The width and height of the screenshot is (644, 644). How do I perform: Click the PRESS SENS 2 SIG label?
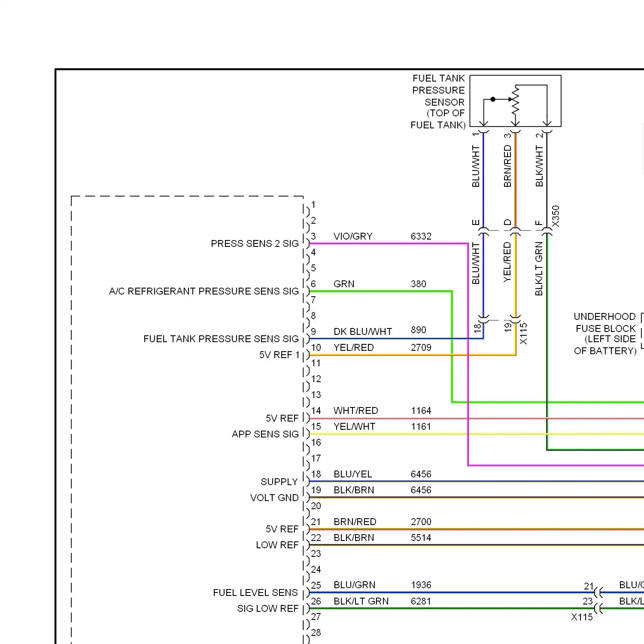(255, 243)
